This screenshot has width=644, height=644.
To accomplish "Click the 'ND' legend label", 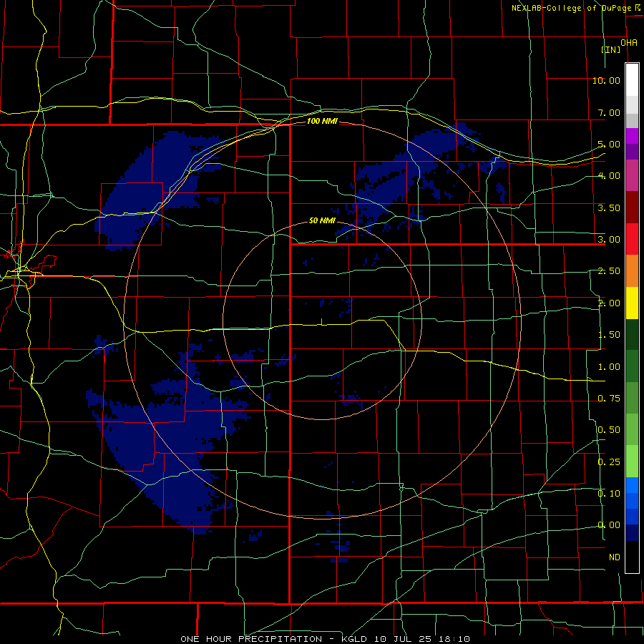I will click(x=615, y=557).
